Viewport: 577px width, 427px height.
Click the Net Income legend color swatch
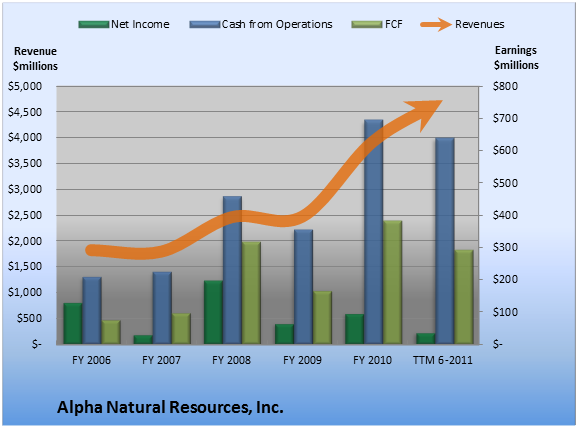94,25
